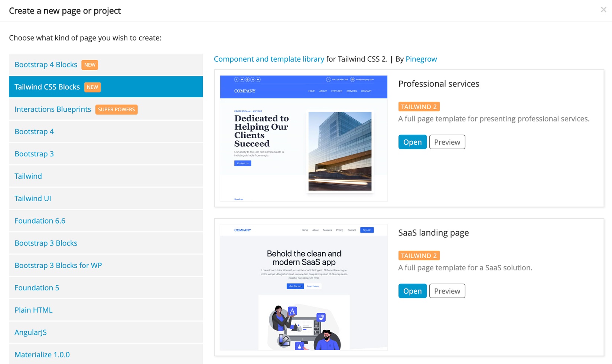Pick Bootstrap 3 from the list

click(x=106, y=154)
